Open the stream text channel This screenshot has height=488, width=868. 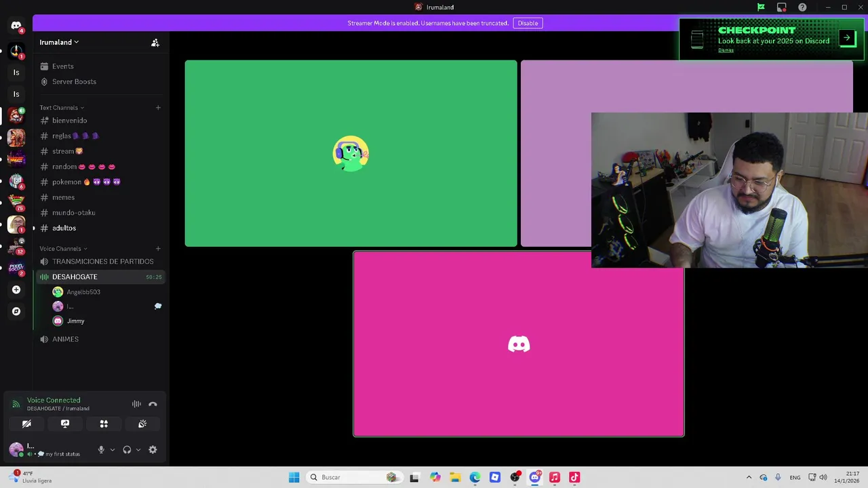[x=101, y=151]
